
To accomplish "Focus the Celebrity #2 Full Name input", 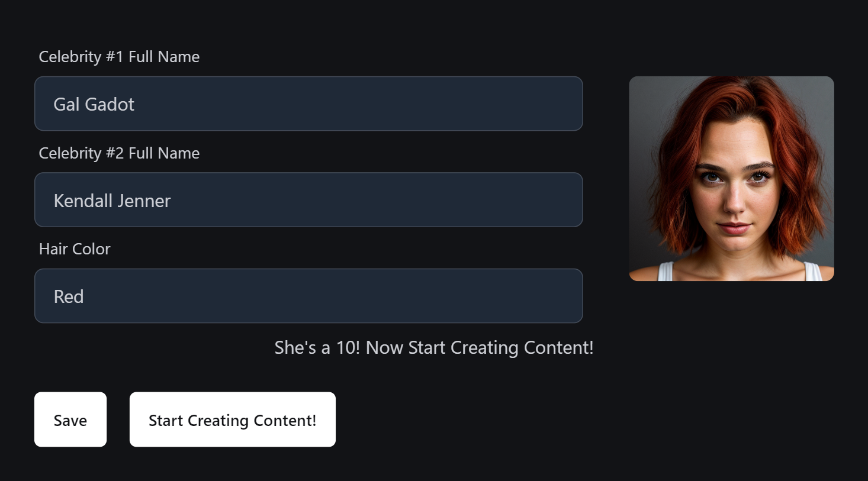I will pyautogui.click(x=308, y=200).
